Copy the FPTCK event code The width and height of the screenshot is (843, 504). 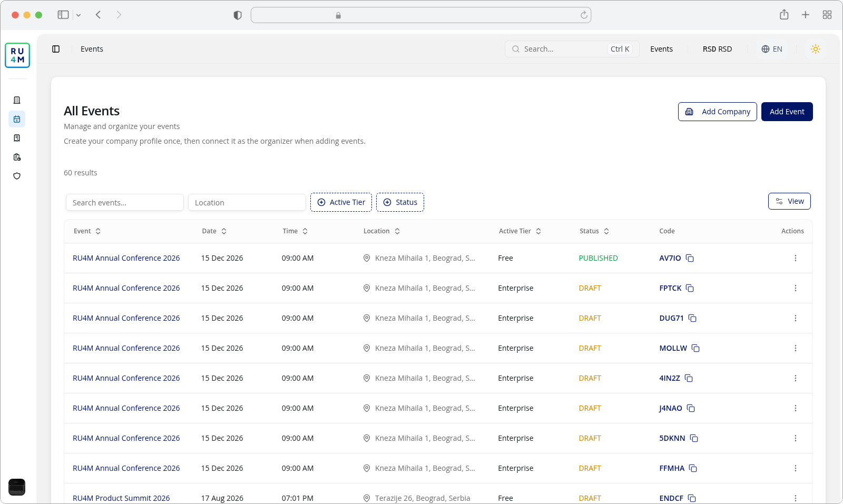tap(690, 288)
